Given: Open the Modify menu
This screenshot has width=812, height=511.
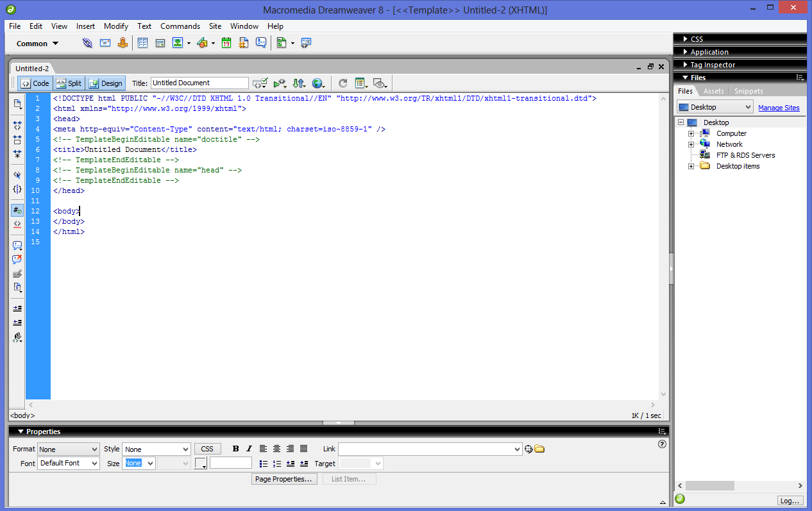Looking at the screenshot, I should (x=116, y=26).
